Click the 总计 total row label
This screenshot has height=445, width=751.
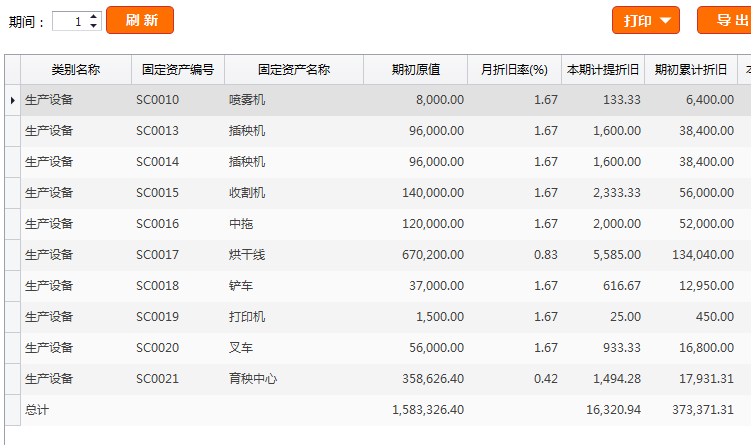[x=37, y=410]
